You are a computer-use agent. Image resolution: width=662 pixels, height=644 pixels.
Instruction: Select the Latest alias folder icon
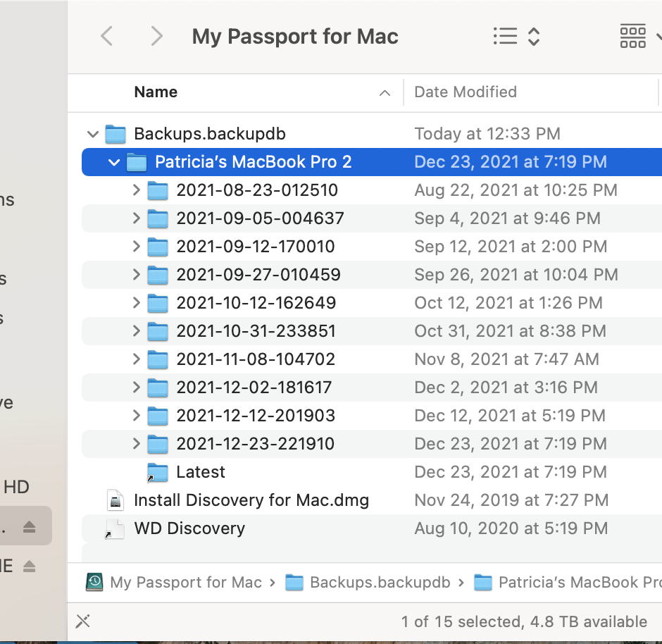point(158,472)
